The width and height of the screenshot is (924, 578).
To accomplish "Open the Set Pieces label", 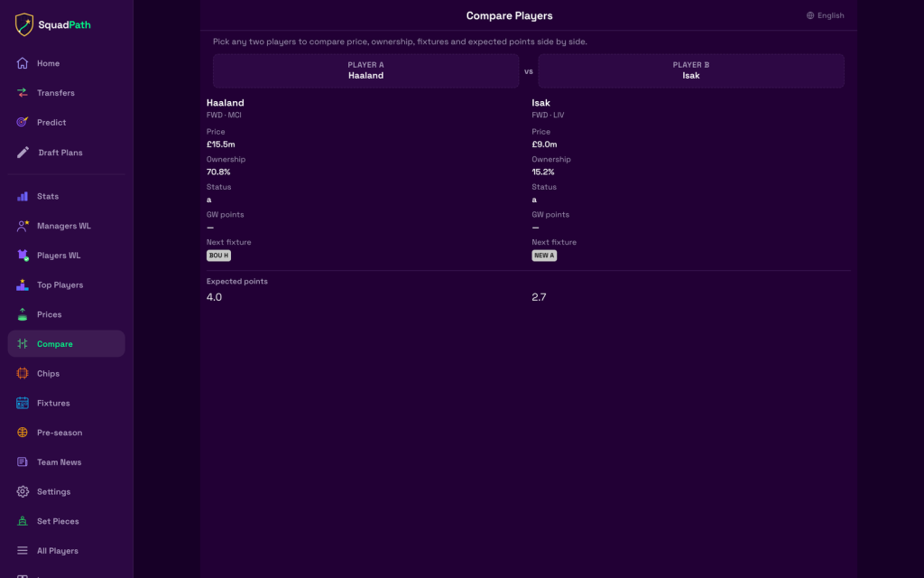I will [x=58, y=521].
